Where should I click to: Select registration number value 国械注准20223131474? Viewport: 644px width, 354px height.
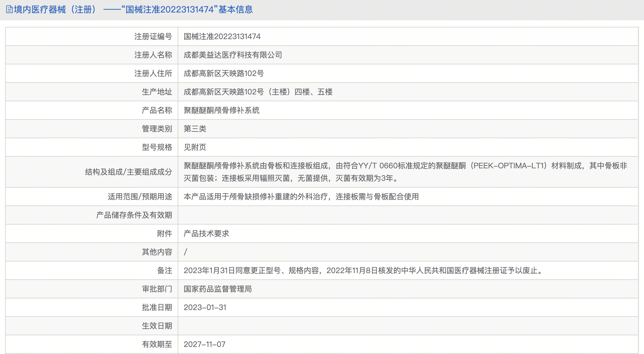click(222, 36)
